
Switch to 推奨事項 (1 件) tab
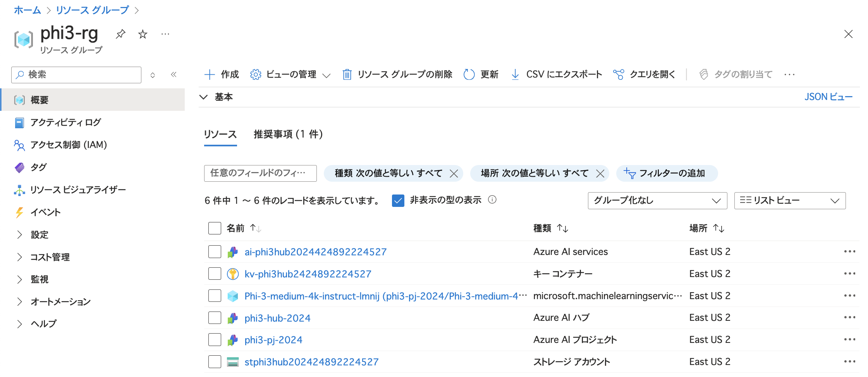(x=288, y=134)
